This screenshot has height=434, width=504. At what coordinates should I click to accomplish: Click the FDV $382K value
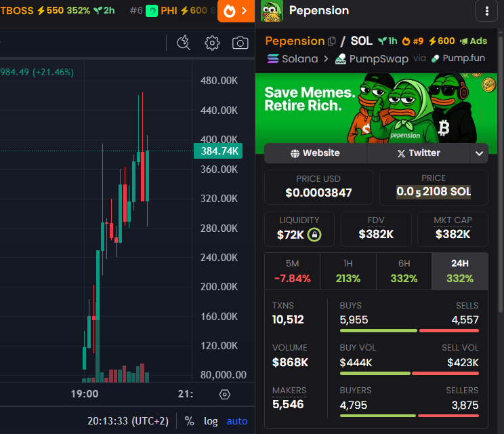pos(376,234)
